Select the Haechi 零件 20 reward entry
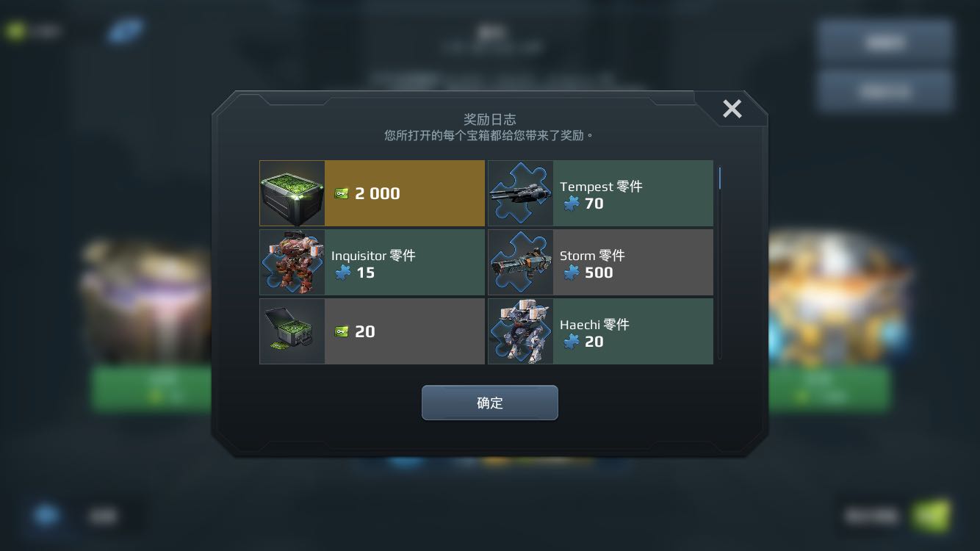The height and width of the screenshot is (551, 980). click(x=601, y=331)
